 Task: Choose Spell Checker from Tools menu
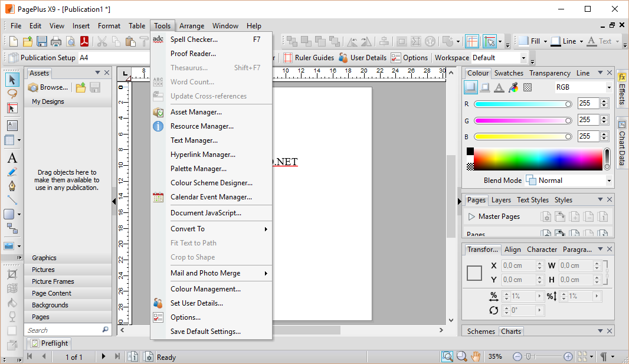pyautogui.click(x=211, y=40)
